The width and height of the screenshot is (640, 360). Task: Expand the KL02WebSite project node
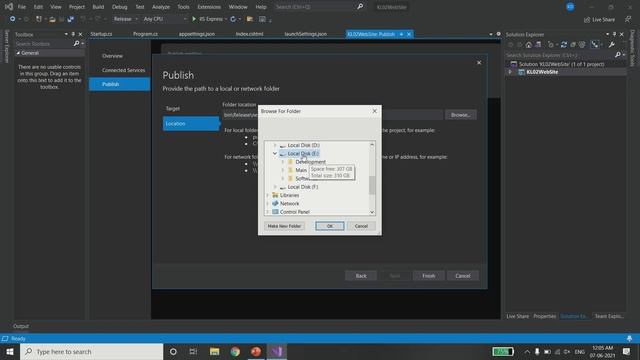click(x=510, y=72)
